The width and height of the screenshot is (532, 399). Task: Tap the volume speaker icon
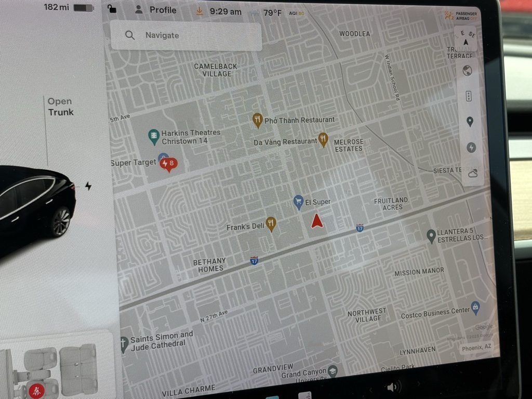(x=394, y=387)
